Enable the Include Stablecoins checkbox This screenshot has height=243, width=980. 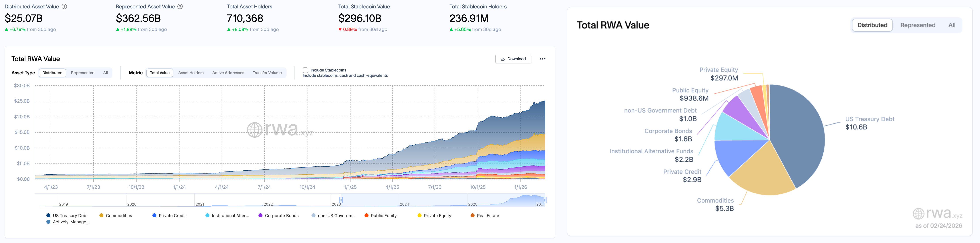[305, 70]
